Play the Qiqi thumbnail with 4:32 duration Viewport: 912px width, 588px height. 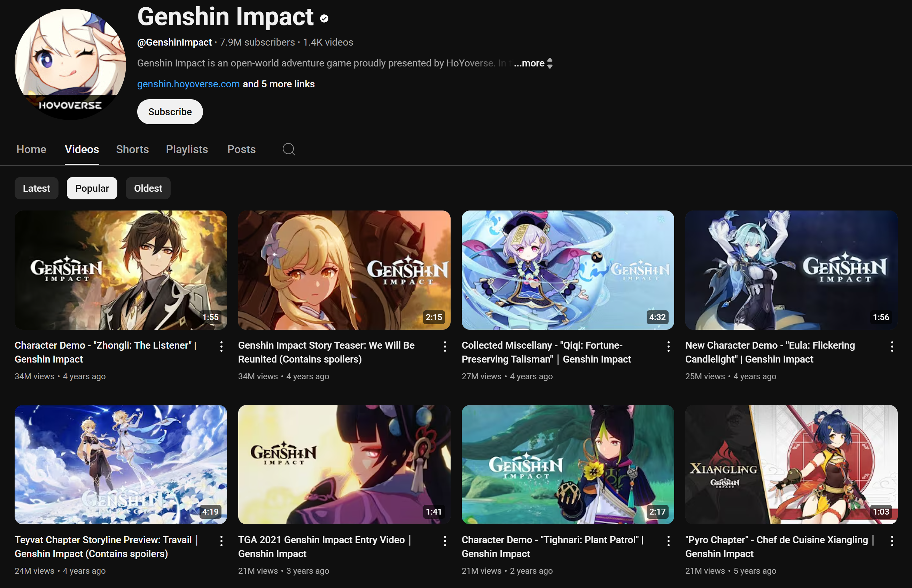pyautogui.click(x=568, y=270)
